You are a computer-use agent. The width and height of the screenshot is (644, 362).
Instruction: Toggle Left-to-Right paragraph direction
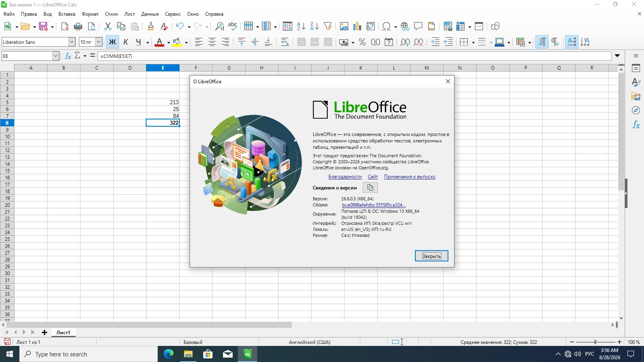(542, 42)
